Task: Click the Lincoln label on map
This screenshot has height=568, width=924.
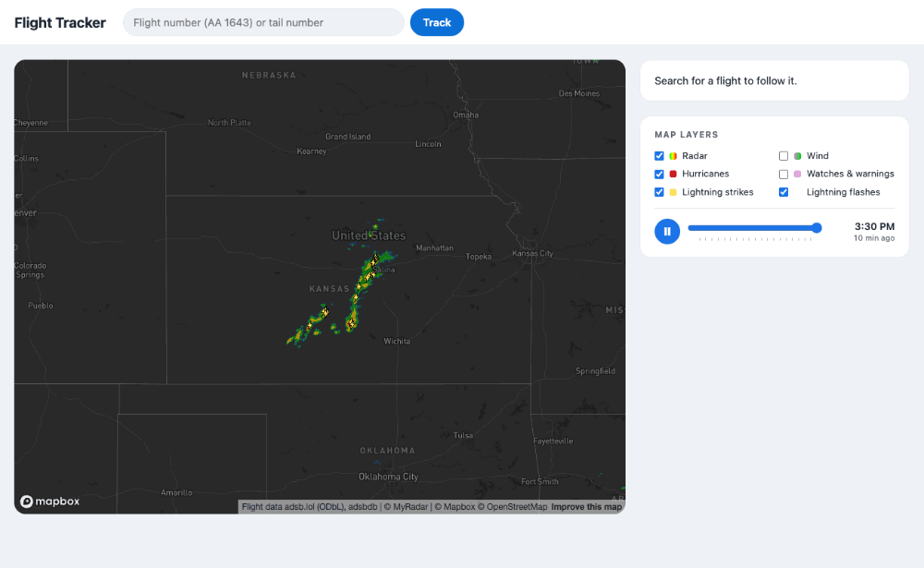Action: coord(428,144)
